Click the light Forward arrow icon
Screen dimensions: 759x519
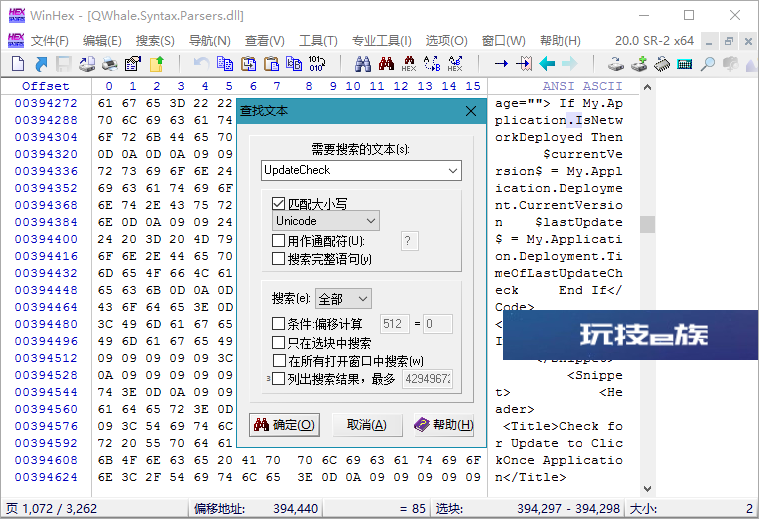570,63
